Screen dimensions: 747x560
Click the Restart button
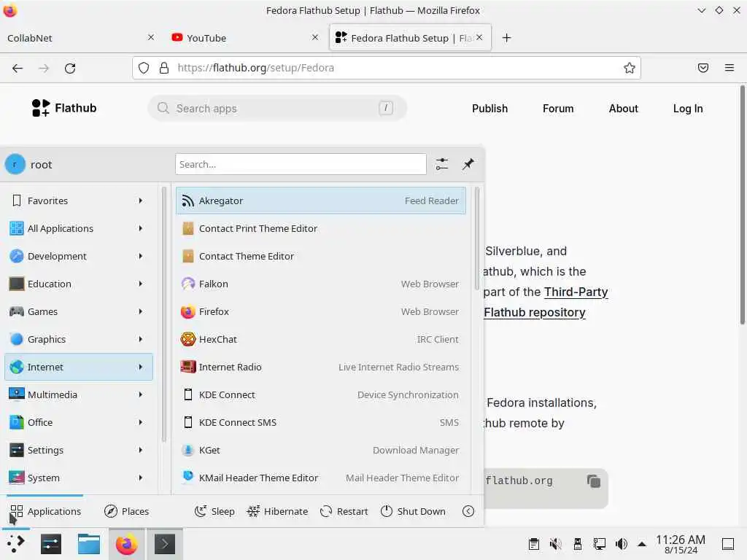pos(344,511)
